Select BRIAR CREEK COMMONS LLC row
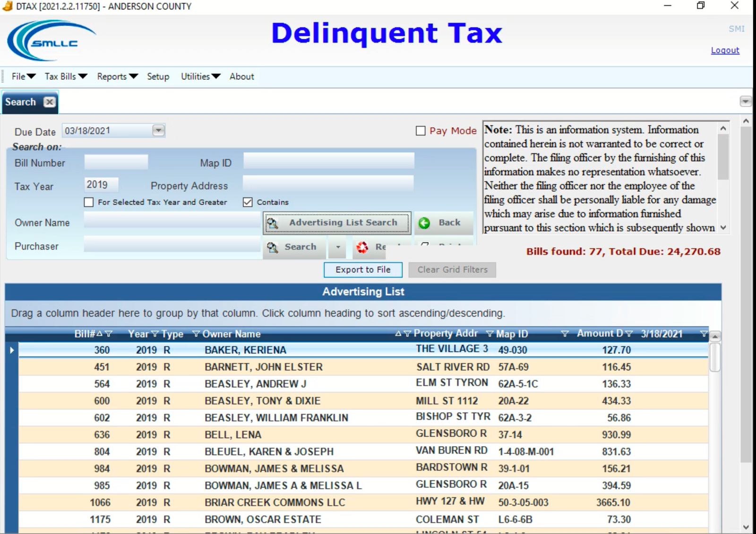The width and height of the screenshot is (756, 534). point(363,503)
